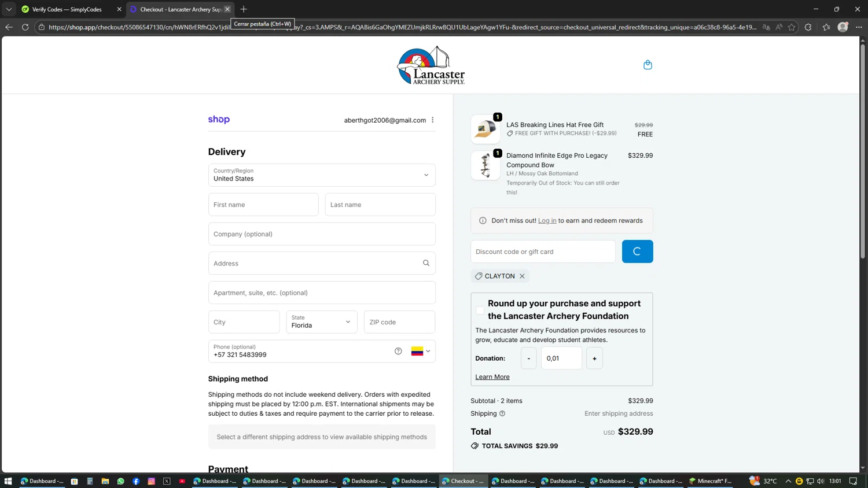Image resolution: width=868 pixels, height=488 pixels.
Task: Close the Checkout Lancaster Archery tab
Action: tap(227, 9)
